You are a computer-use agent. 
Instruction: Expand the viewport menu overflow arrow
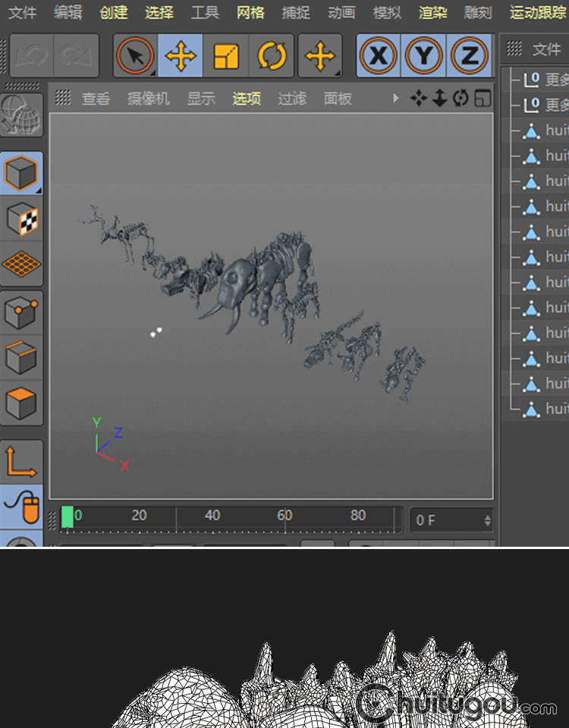tap(395, 99)
